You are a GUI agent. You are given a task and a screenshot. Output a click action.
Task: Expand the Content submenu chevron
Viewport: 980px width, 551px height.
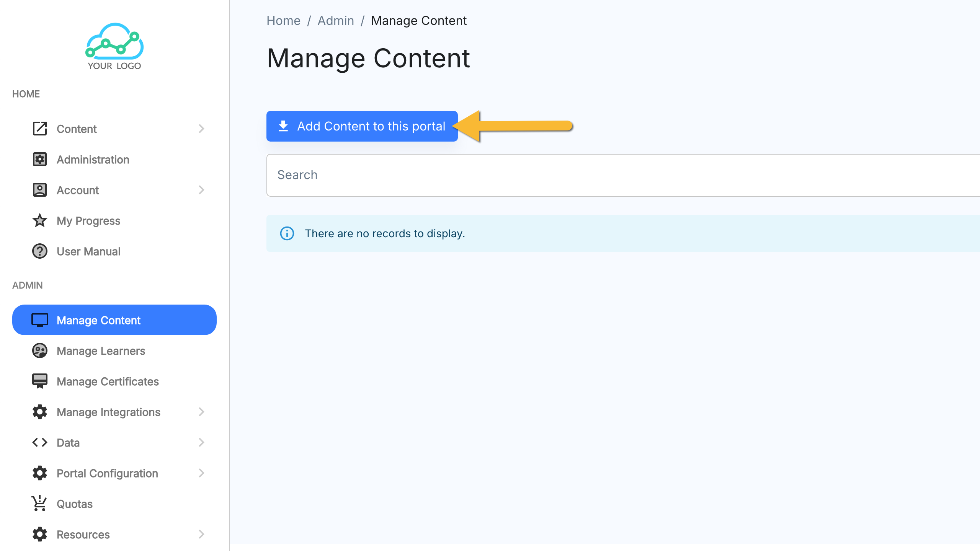(x=201, y=129)
